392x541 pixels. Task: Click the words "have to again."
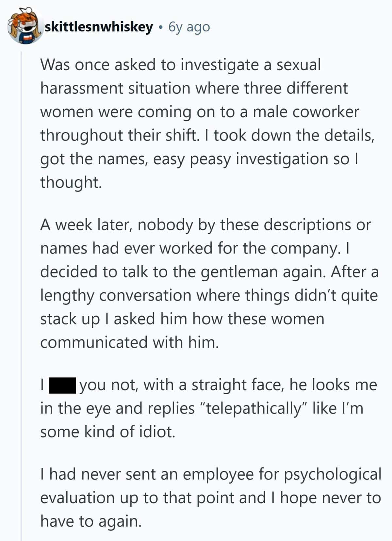pyautogui.click(x=91, y=521)
